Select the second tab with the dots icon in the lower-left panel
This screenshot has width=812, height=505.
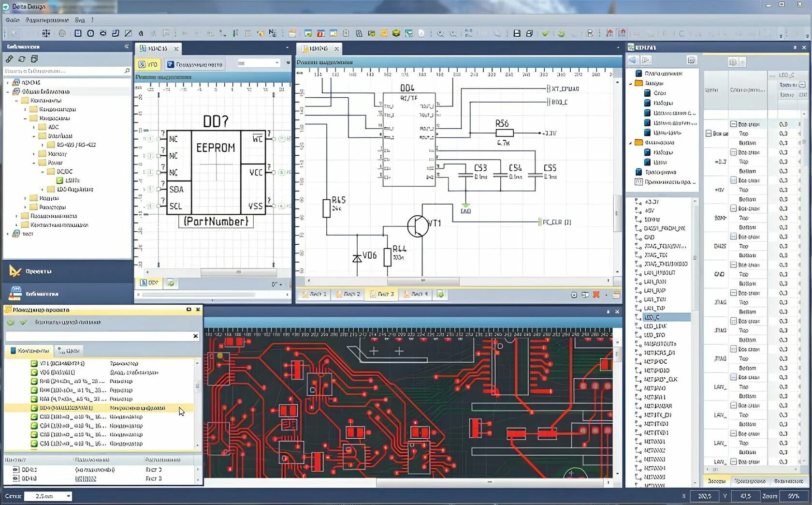pyautogui.click(x=69, y=350)
